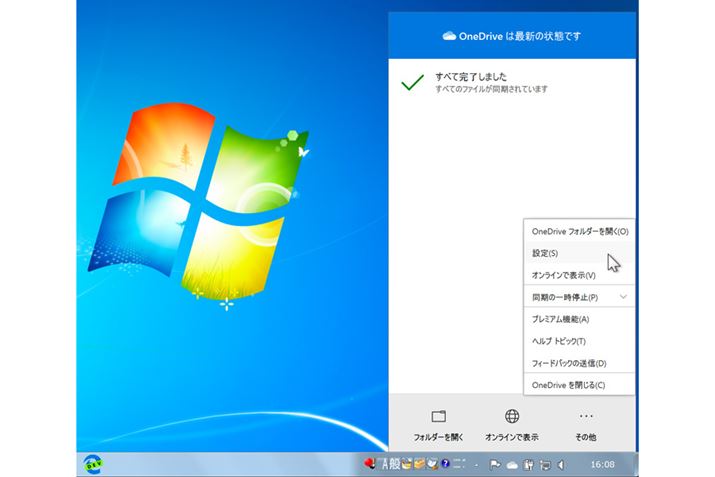Click the IME pad icon beside help
Viewport: 715px width, 477px height.
click(x=432, y=464)
